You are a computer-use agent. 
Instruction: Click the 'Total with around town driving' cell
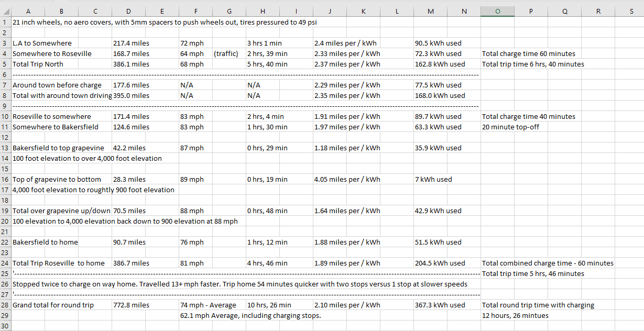tap(61, 95)
